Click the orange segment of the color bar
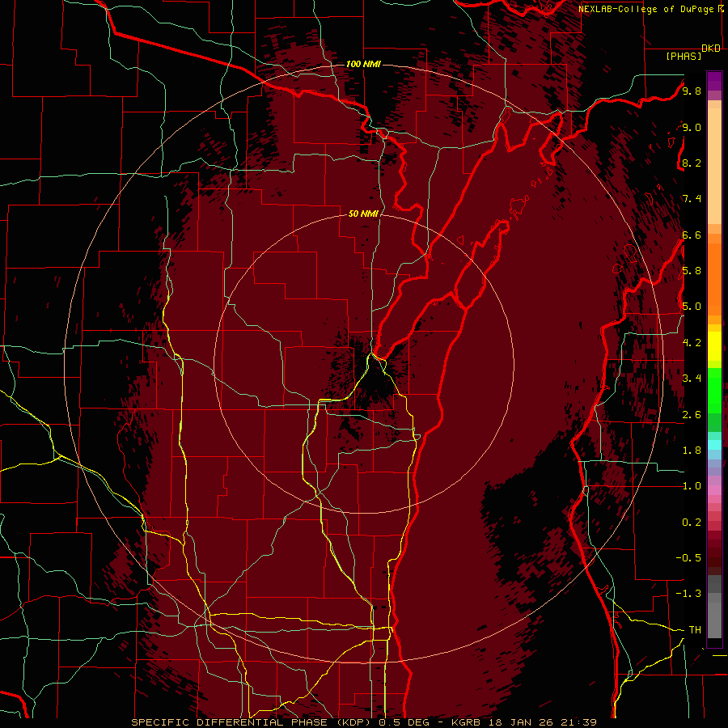728x728 pixels. [714, 278]
